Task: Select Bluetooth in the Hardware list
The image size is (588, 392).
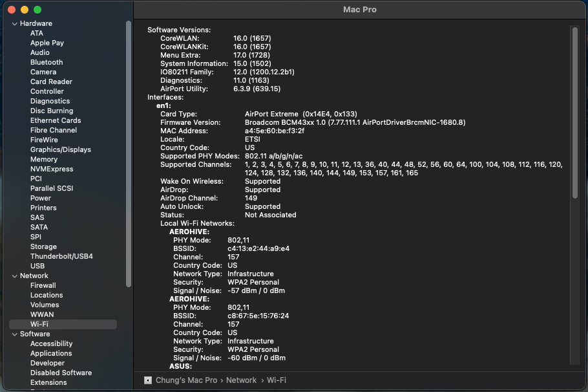Action: 47,62
